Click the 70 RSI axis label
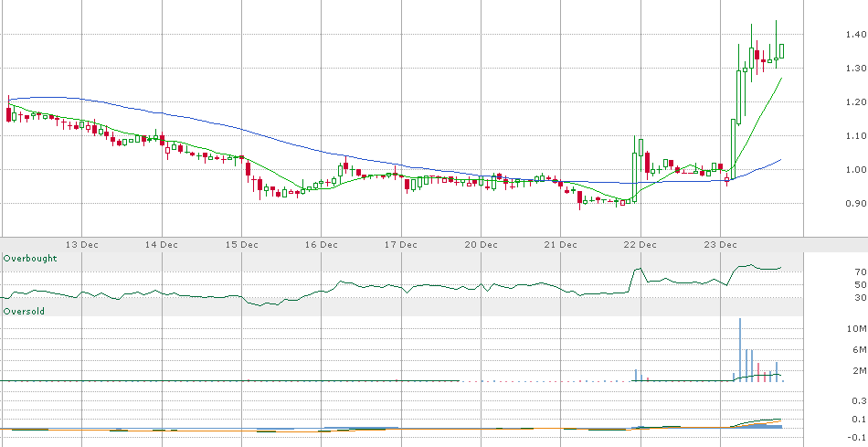 [x=861, y=271]
